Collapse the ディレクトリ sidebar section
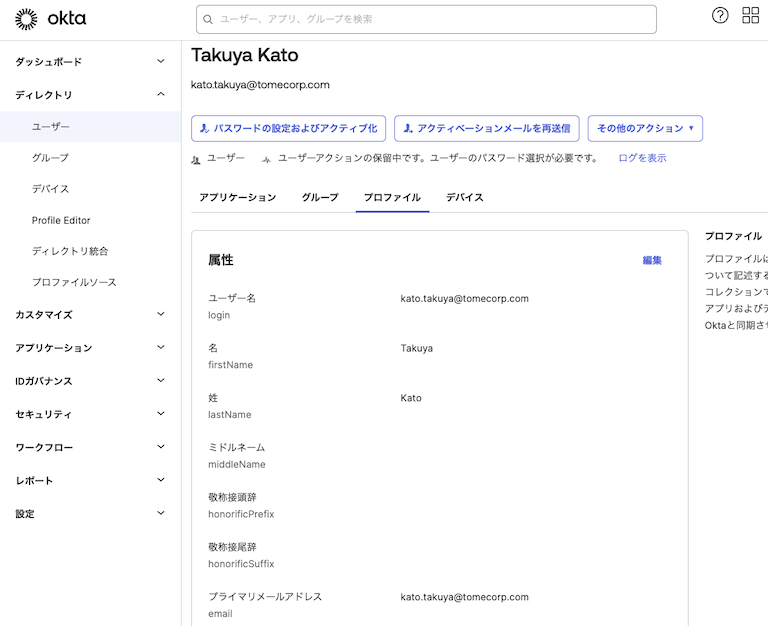768x626 pixels. [90, 95]
